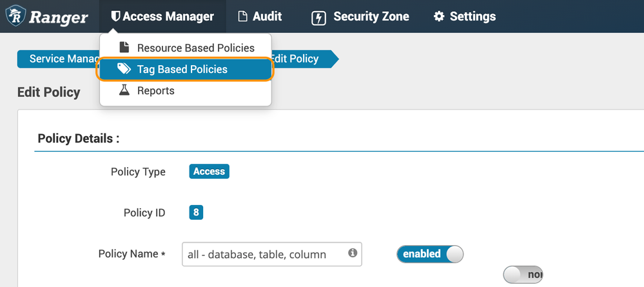Click the Policy Type label
The width and height of the screenshot is (644, 287).
(x=138, y=172)
